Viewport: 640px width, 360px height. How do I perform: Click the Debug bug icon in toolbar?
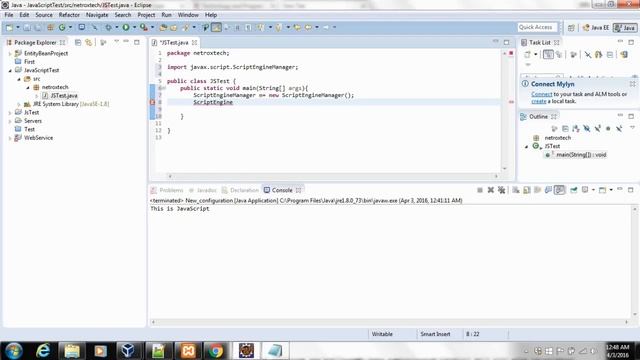coord(108,27)
